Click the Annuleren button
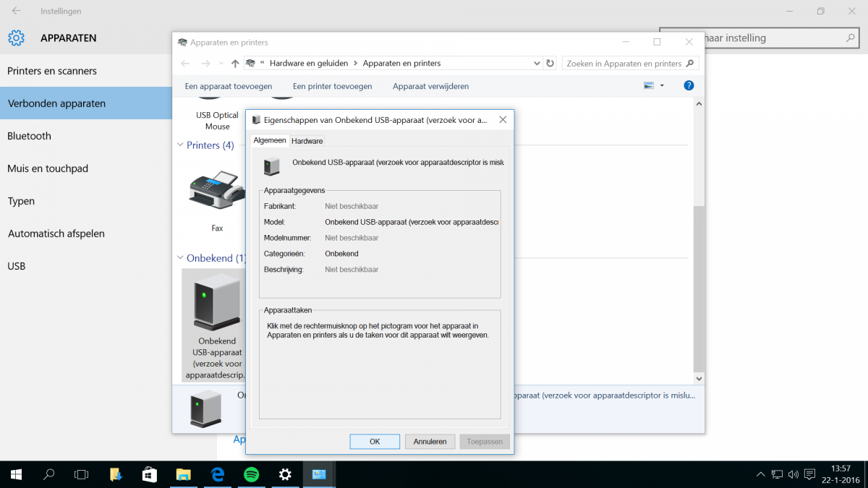Viewport: 868px width, 488px height. click(x=430, y=442)
